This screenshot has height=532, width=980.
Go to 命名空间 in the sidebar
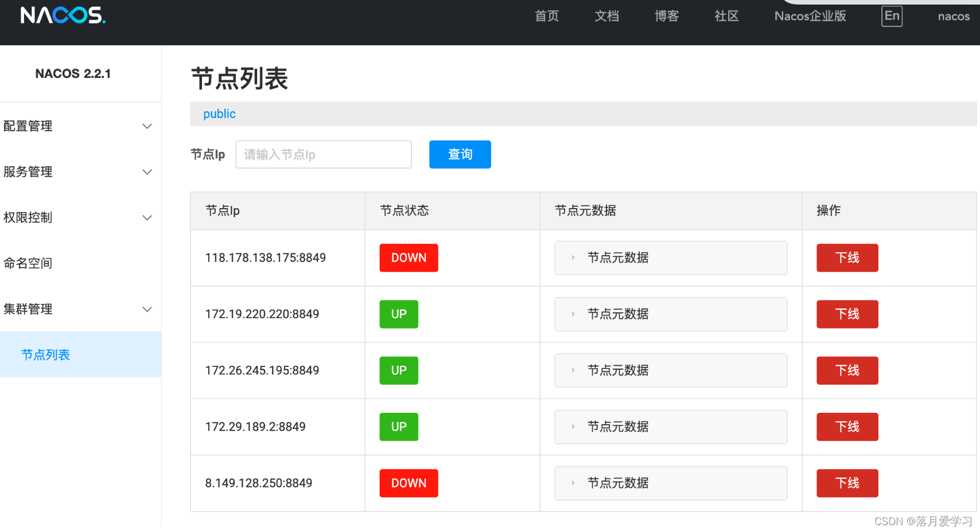80,264
